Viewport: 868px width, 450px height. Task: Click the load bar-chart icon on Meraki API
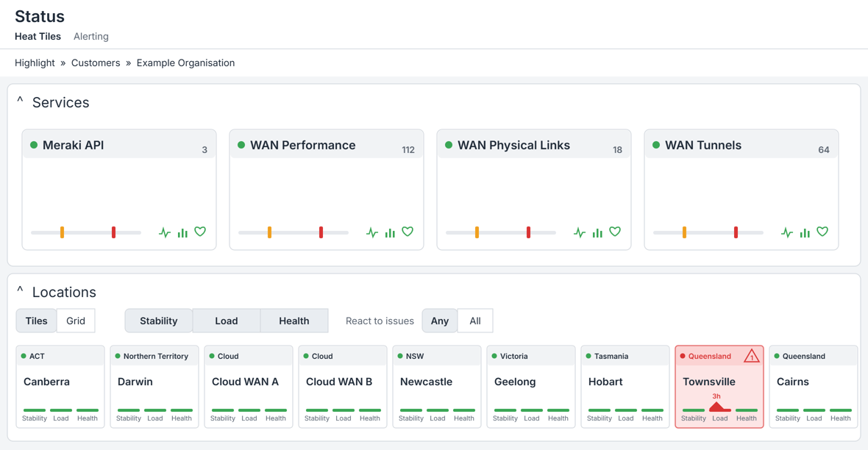pos(182,232)
